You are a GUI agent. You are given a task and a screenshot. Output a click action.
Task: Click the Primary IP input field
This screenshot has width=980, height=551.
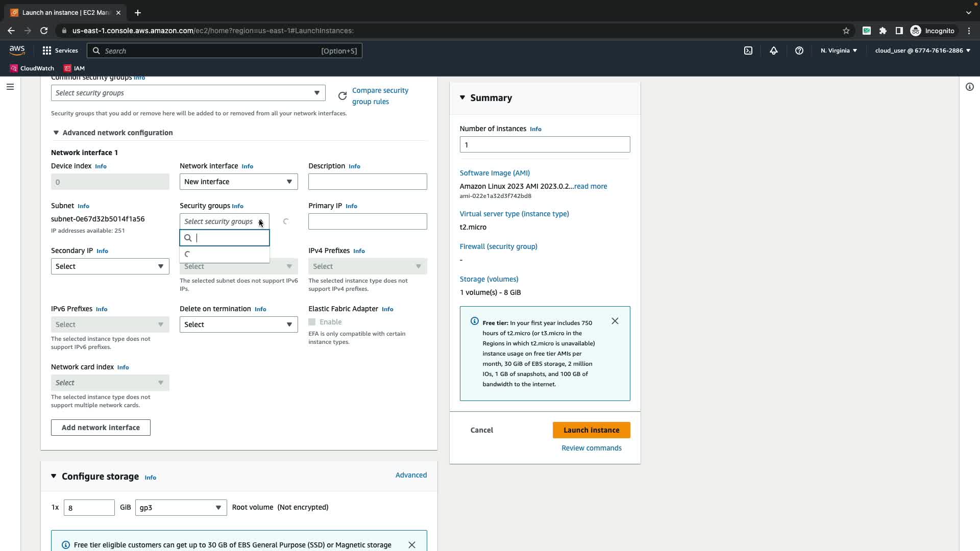(367, 221)
